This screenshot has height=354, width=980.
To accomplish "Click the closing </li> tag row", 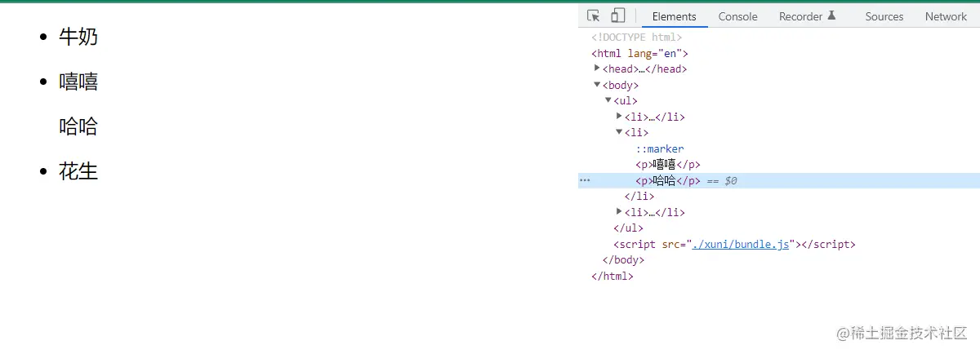I will point(639,197).
